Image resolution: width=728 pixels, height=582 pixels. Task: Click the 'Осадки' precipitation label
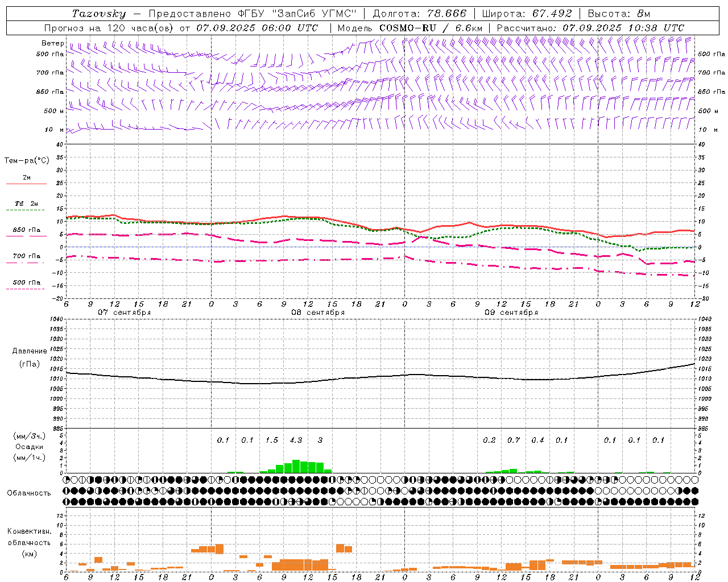click(x=30, y=447)
